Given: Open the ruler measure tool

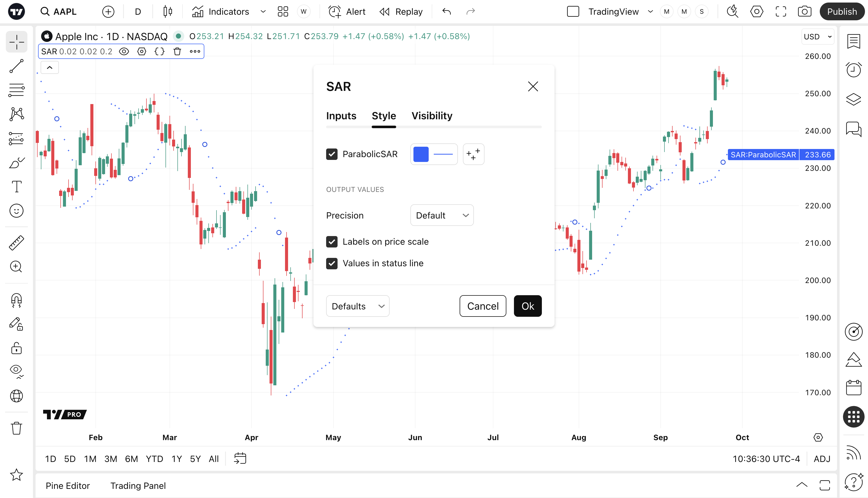Looking at the screenshot, I should [16, 242].
